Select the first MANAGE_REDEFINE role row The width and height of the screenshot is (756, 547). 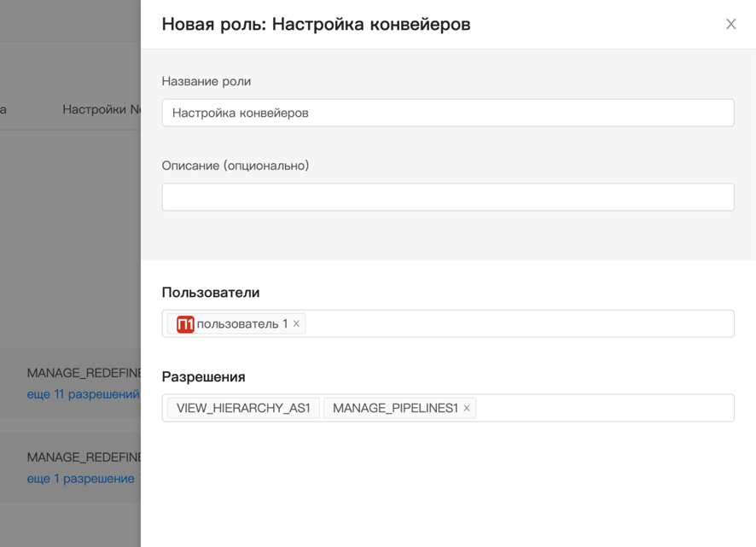[x=83, y=373]
